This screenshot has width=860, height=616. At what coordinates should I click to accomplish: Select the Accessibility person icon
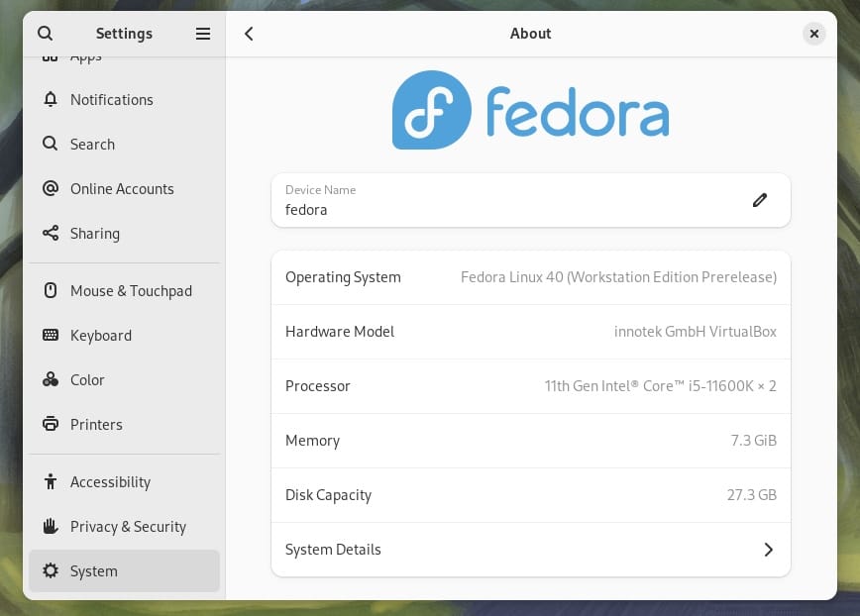(x=50, y=482)
